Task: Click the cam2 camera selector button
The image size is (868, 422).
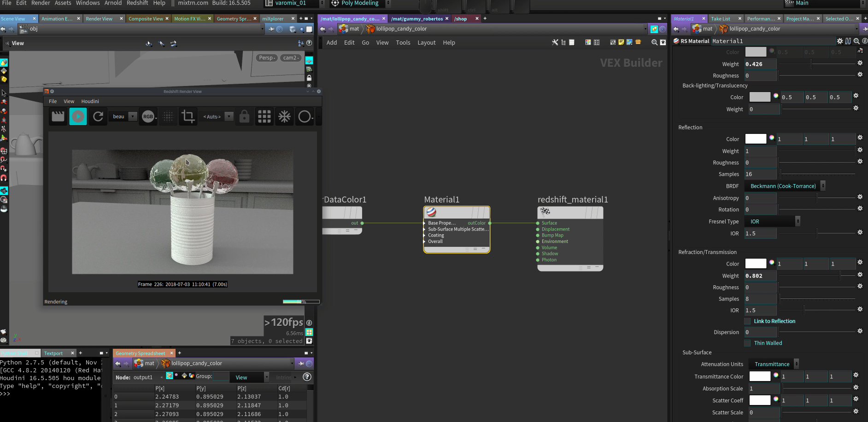Action: 291,58
